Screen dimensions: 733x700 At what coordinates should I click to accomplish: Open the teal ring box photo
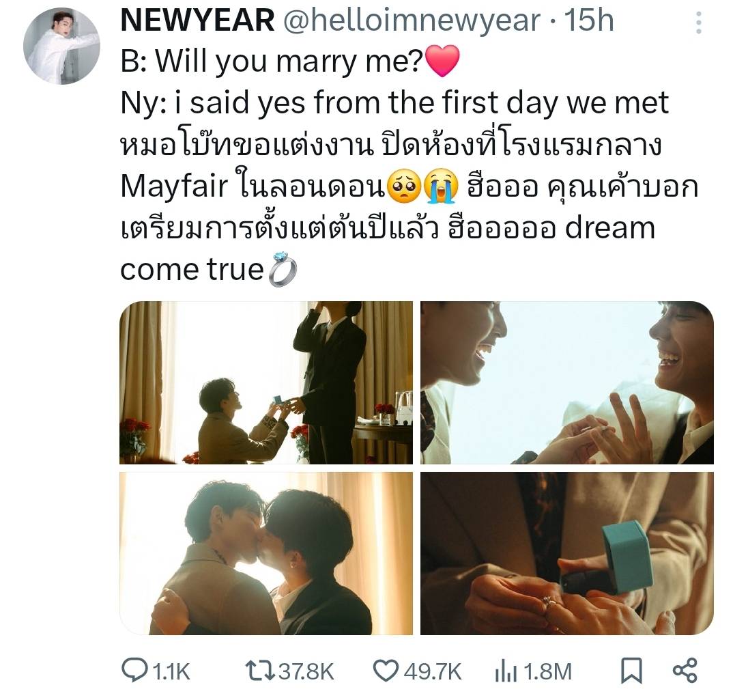tap(567, 554)
